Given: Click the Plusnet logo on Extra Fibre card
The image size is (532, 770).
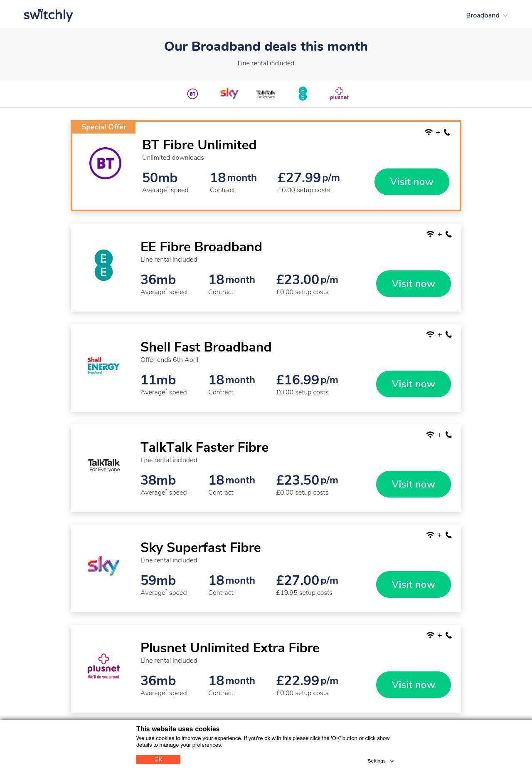Looking at the screenshot, I should [103, 666].
